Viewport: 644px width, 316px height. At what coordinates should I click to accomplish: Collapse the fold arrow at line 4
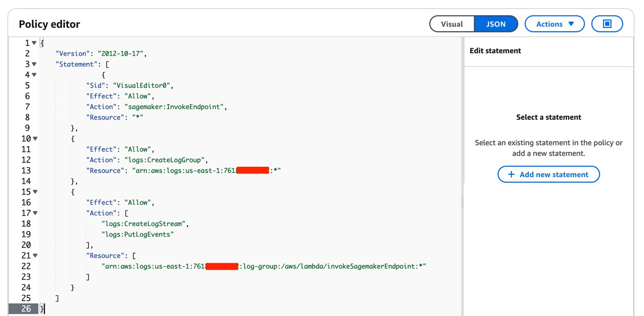34,75
